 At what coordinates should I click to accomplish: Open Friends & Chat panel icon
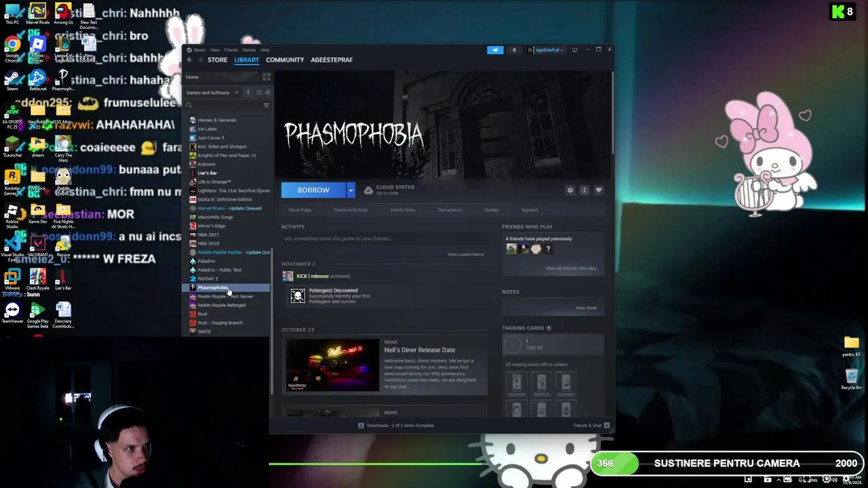click(x=607, y=426)
